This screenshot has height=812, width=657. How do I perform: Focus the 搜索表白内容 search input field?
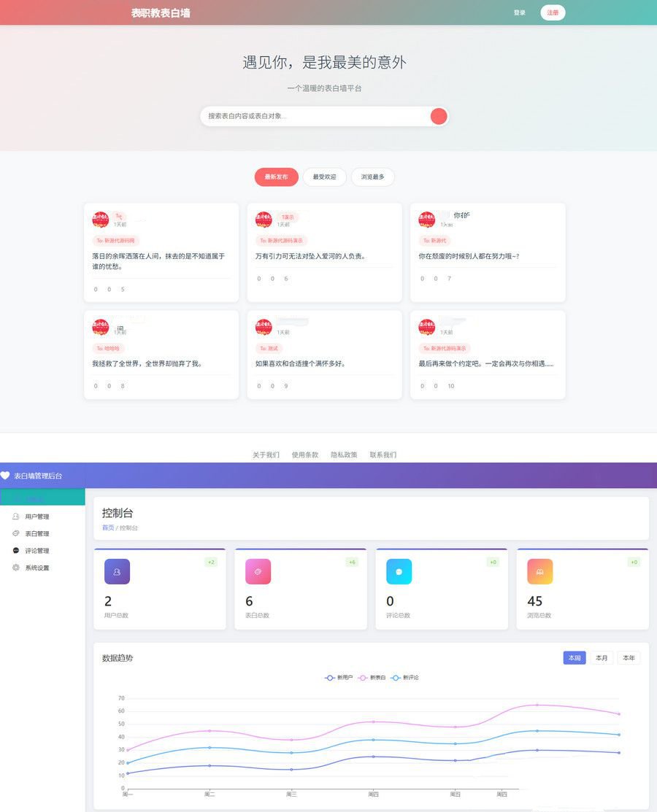[314, 116]
